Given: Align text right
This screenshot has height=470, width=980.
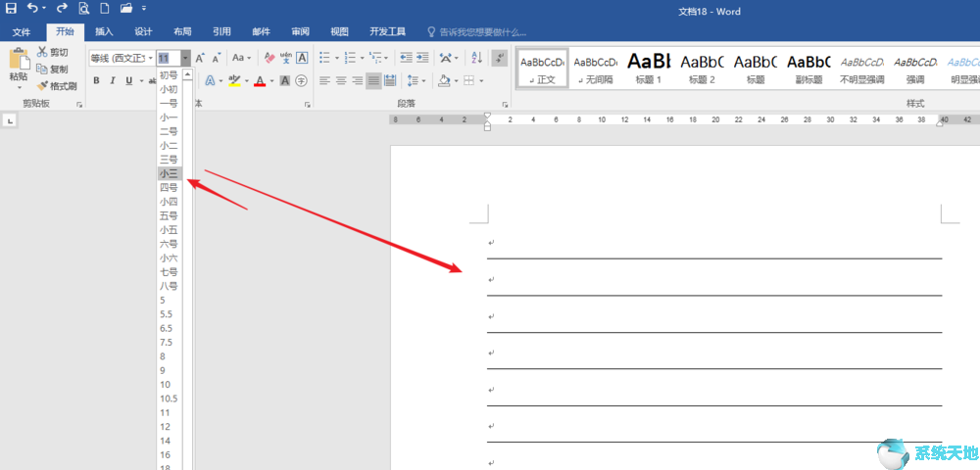Looking at the screenshot, I should click(357, 80).
